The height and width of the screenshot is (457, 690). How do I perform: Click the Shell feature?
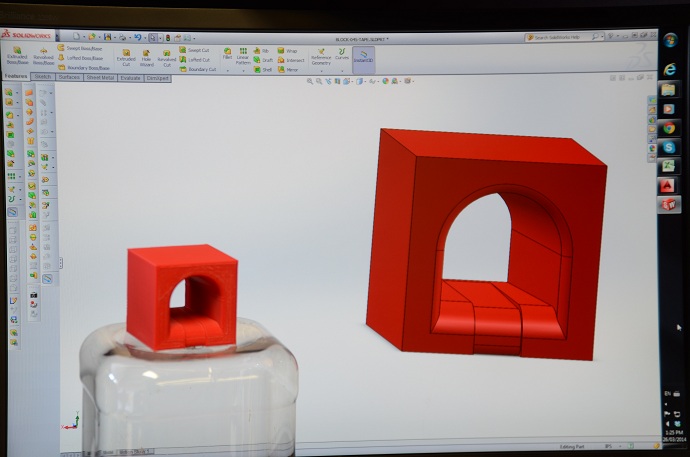pyautogui.click(x=263, y=70)
